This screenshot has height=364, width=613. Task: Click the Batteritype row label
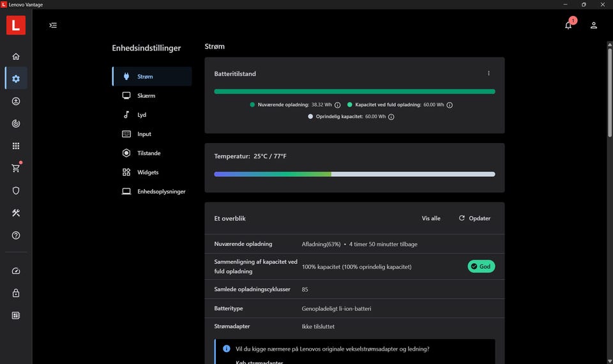point(229,308)
